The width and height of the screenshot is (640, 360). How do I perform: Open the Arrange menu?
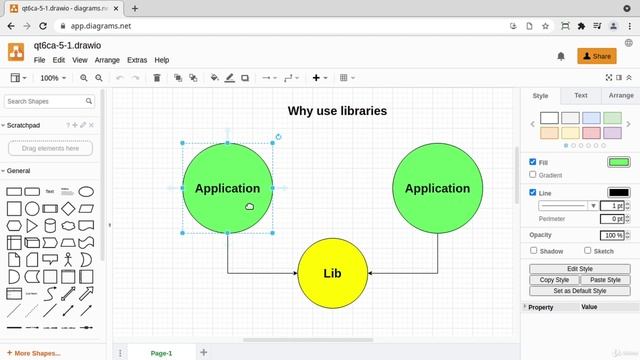[107, 60]
